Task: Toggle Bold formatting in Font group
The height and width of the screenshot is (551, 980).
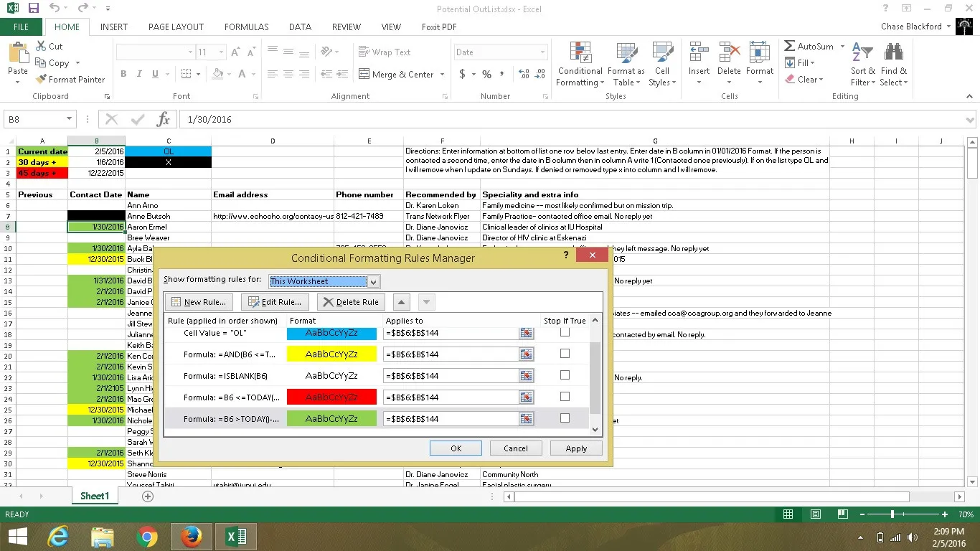Action: click(123, 74)
